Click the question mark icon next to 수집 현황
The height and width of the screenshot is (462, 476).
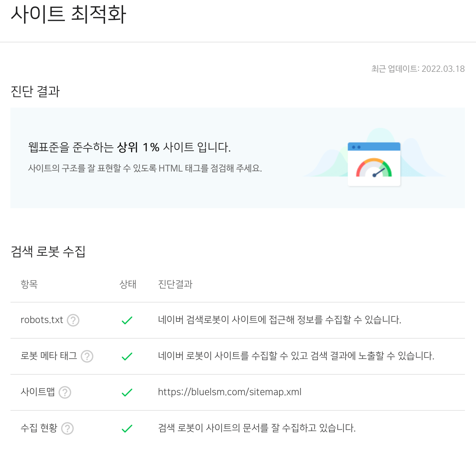coord(67,428)
